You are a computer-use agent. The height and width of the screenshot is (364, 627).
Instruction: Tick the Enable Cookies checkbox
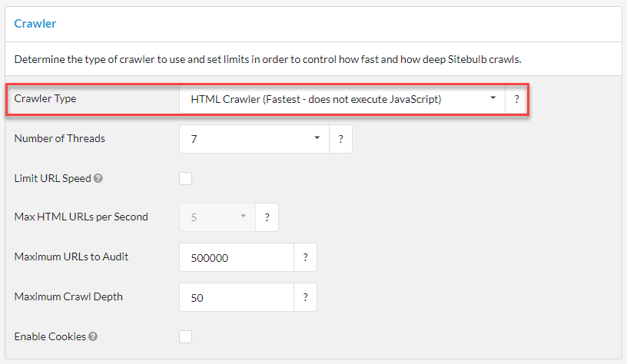pos(185,336)
